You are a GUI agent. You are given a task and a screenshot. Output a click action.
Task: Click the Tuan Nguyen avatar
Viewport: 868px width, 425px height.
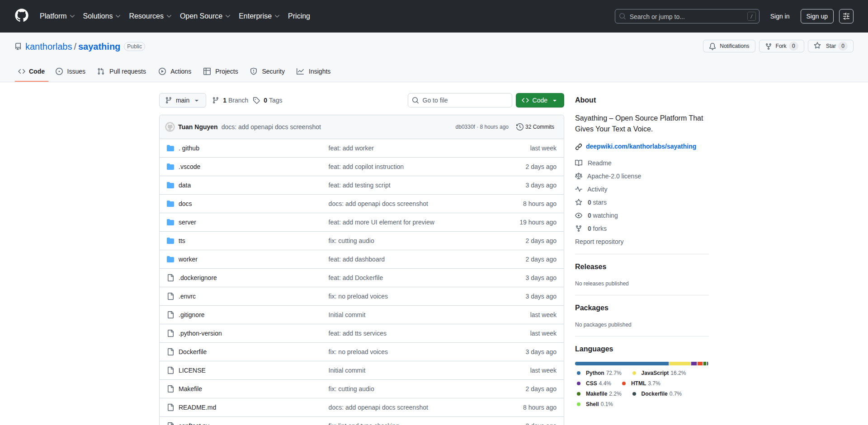coord(170,127)
